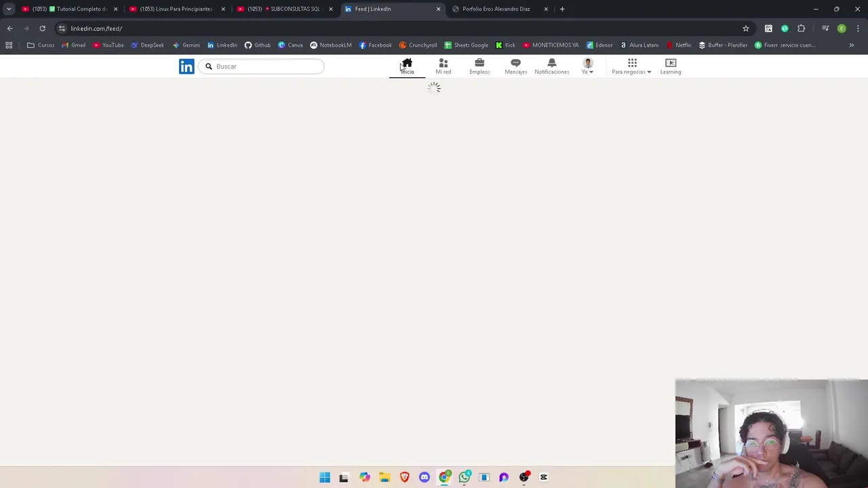Image resolution: width=868 pixels, height=488 pixels.
Task: Open the Windows Start menu
Action: [325, 477]
